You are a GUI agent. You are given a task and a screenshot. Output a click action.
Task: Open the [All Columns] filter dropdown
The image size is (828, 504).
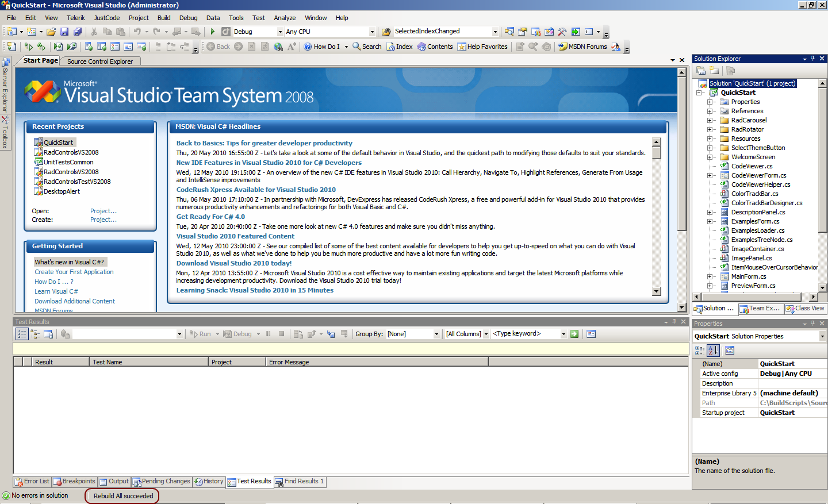pos(486,334)
